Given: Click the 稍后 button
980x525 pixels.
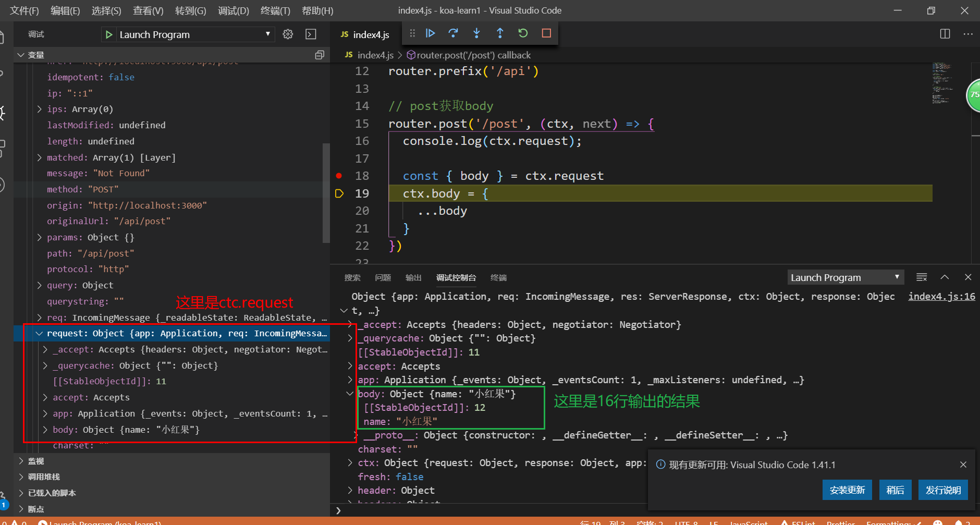Looking at the screenshot, I should pos(895,490).
